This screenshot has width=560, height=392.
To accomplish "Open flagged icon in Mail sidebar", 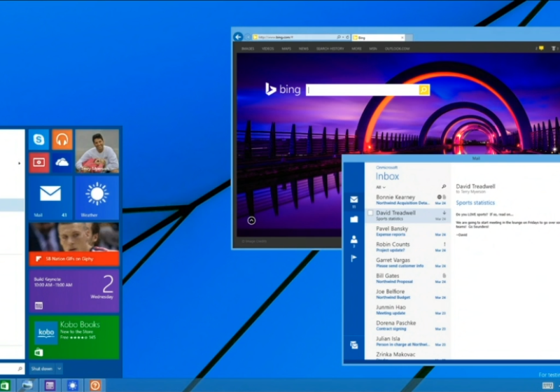I will coord(354,258).
